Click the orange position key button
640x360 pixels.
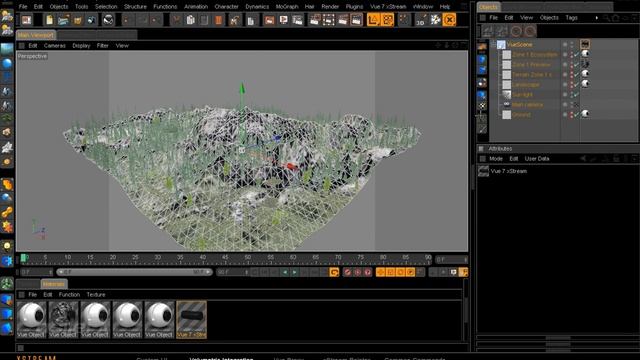380,272
